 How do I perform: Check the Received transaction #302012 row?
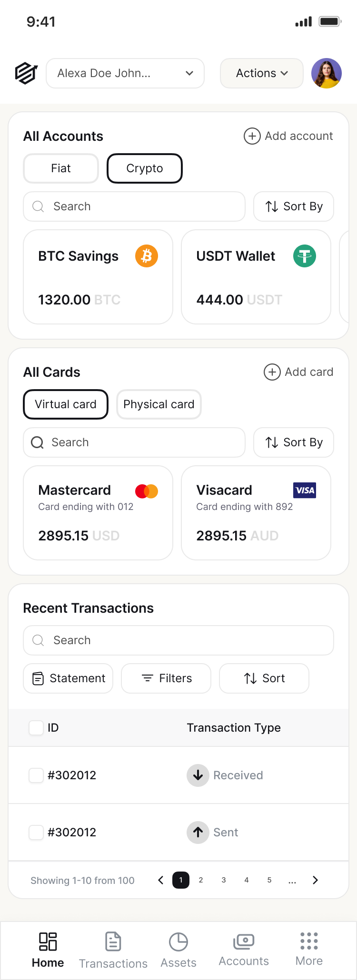tap(36, 775)
